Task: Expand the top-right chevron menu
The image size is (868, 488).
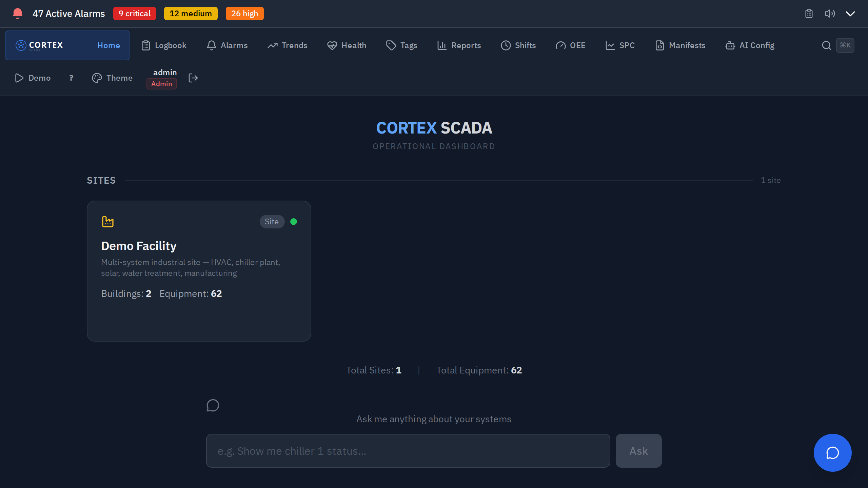Action: tap(850, 14)
